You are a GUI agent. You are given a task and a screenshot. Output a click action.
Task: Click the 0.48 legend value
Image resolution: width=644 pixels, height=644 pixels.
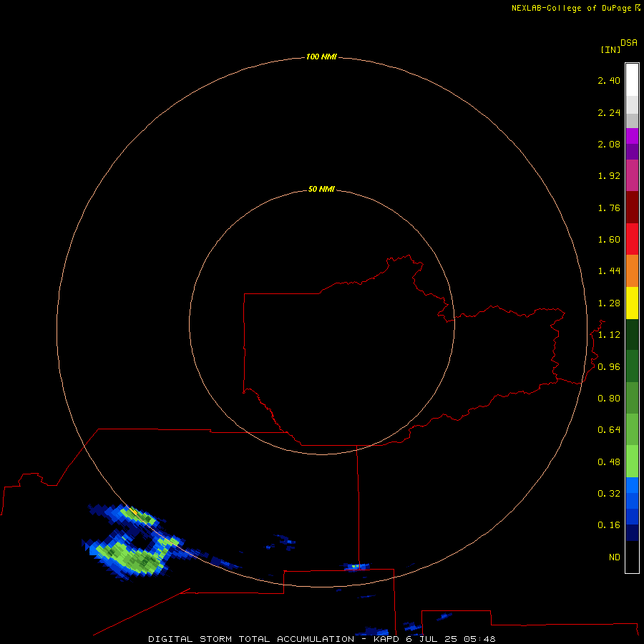[x=609, y=462]
